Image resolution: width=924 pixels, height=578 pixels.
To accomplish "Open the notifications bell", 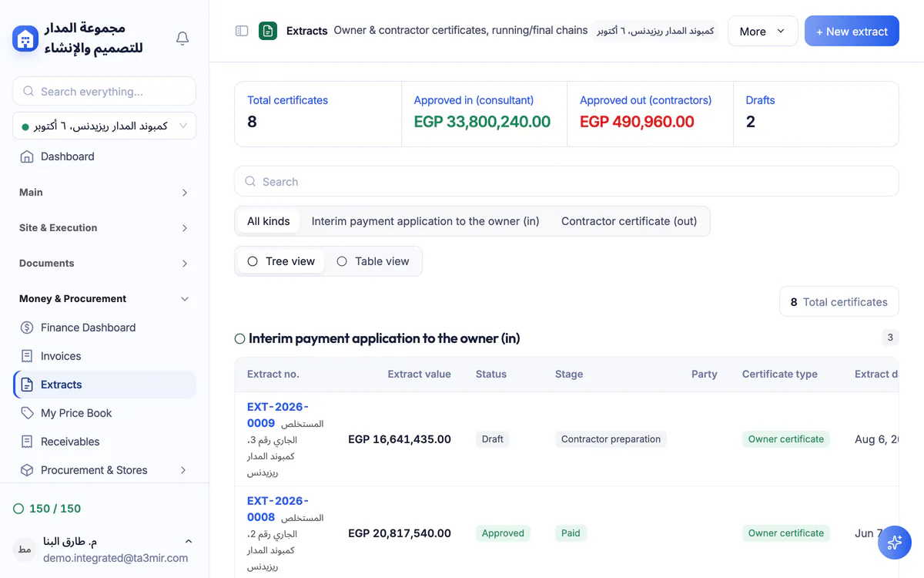I will (182, 39).
